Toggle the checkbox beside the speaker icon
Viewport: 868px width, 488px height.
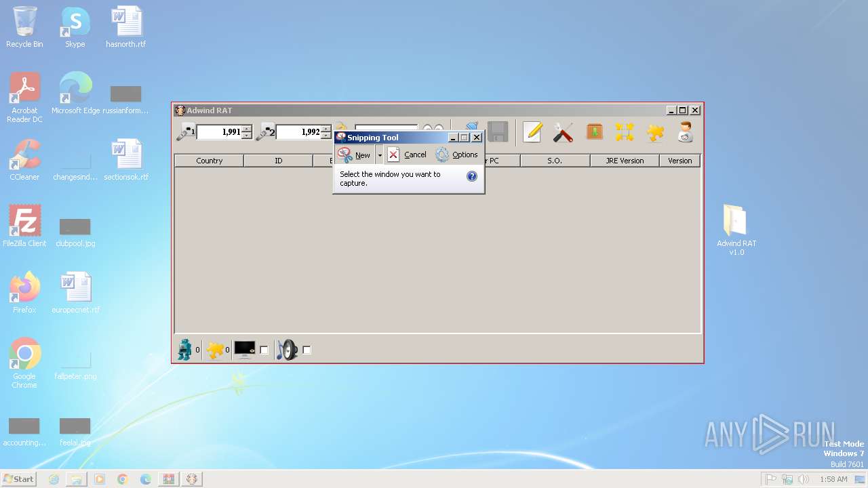307,350
